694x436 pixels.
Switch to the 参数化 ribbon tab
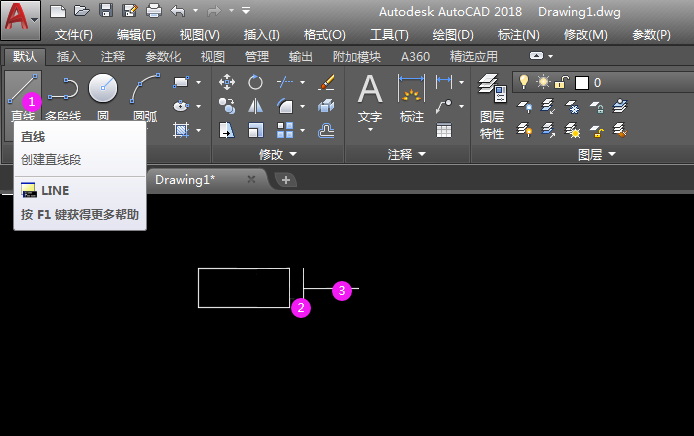click(163, 57)
